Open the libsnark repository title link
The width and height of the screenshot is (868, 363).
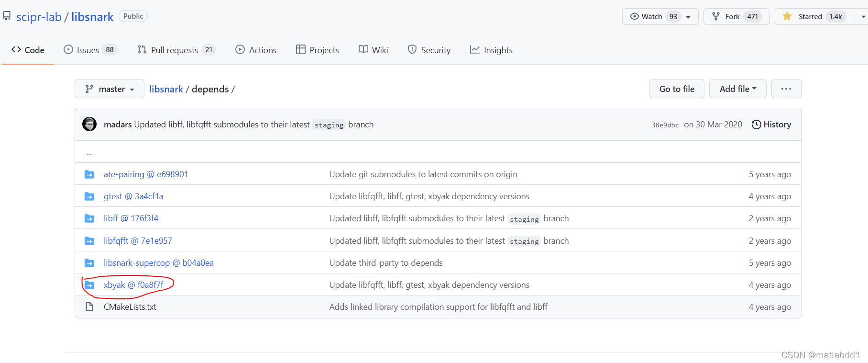point(92,17)
